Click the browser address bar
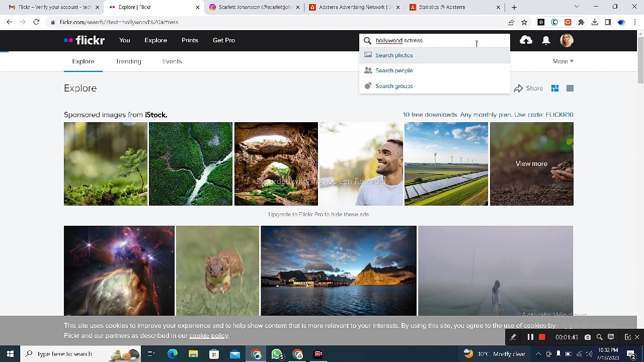Viewport: 644px width, 362px height. click(277, 22)
